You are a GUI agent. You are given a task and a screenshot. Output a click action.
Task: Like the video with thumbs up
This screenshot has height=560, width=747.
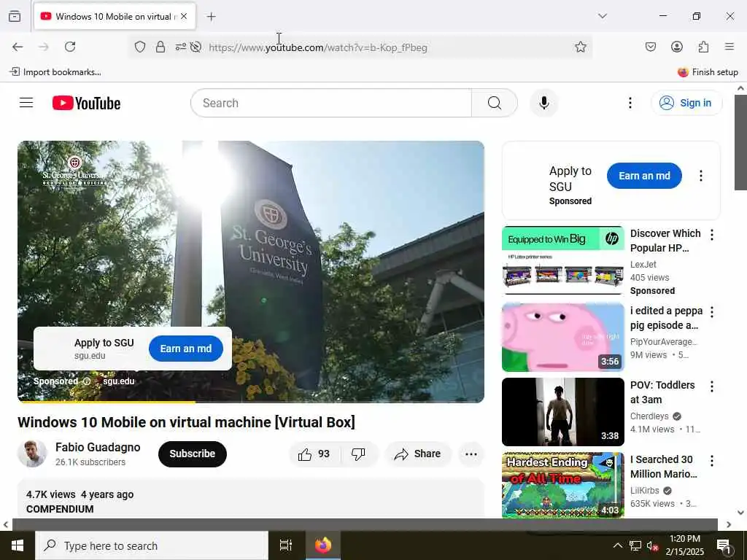pos(314,454)
